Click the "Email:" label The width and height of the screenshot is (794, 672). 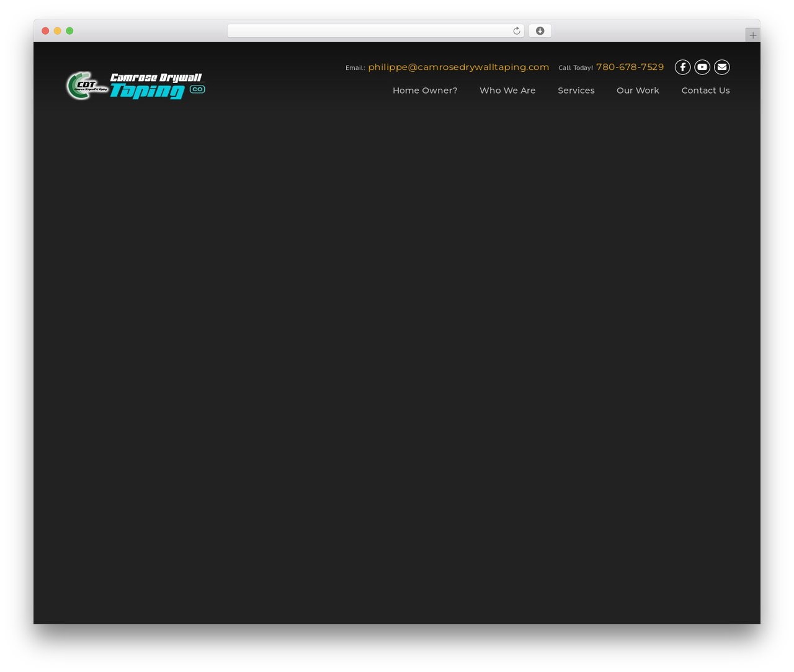[x=355, y=68]
